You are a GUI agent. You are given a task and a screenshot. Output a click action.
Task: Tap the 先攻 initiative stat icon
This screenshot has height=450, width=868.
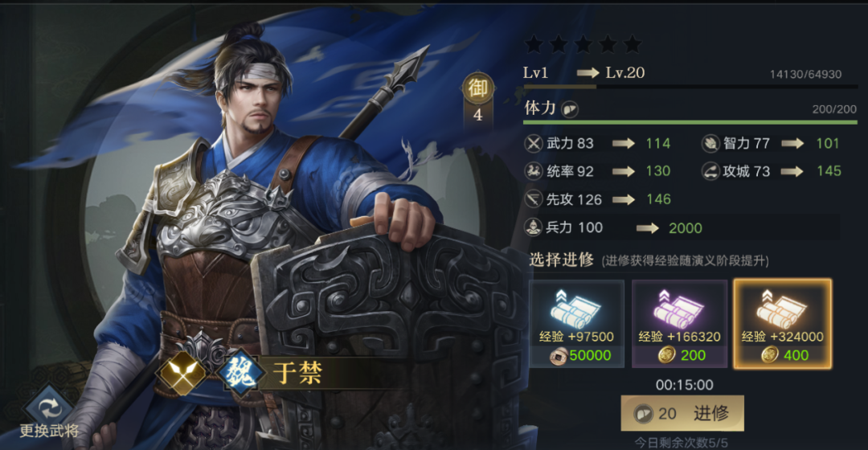[534, 199]
